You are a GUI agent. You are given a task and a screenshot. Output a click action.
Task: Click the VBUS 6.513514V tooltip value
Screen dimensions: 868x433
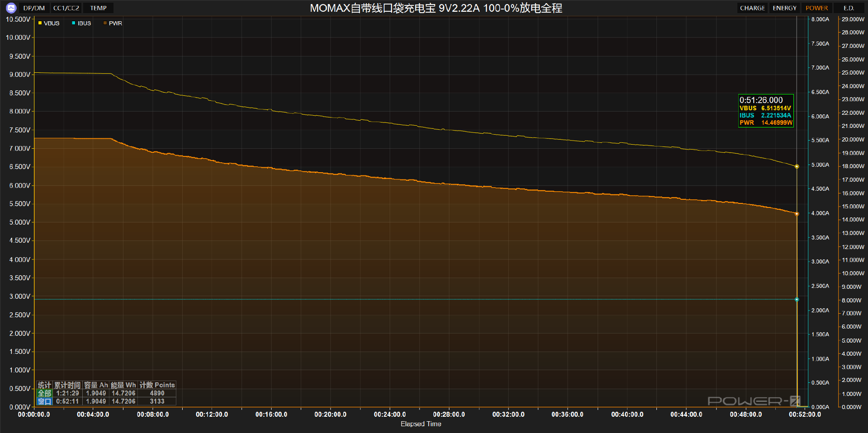[776, 108]
